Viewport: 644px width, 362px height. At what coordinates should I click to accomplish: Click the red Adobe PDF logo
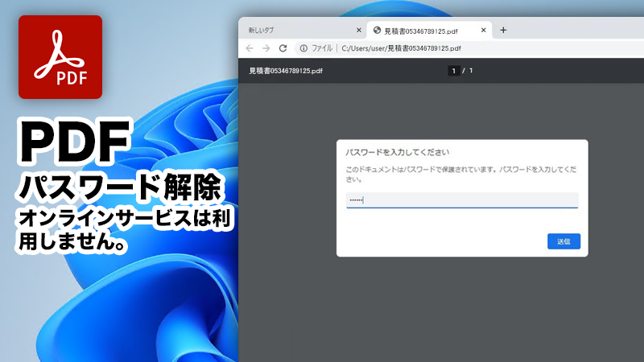[60, 57]
